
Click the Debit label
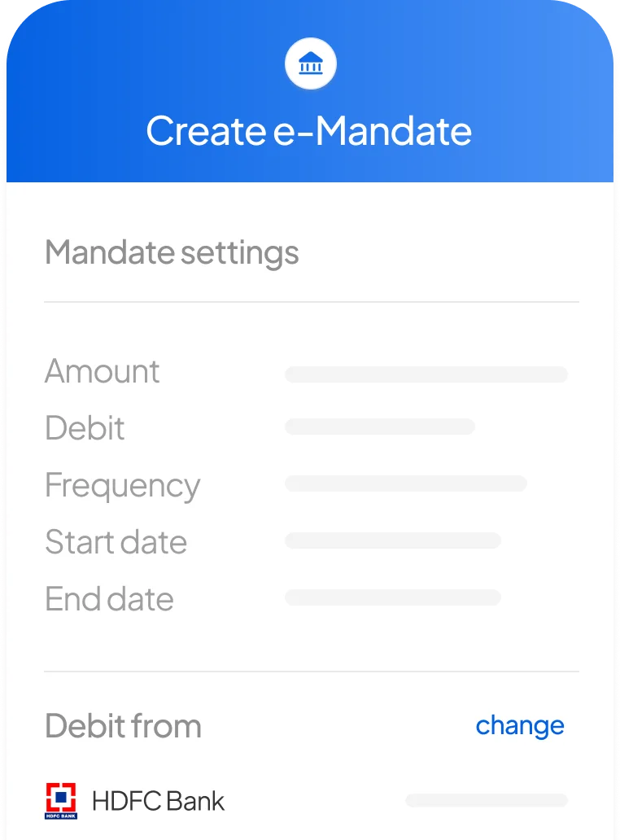(85, 428)
